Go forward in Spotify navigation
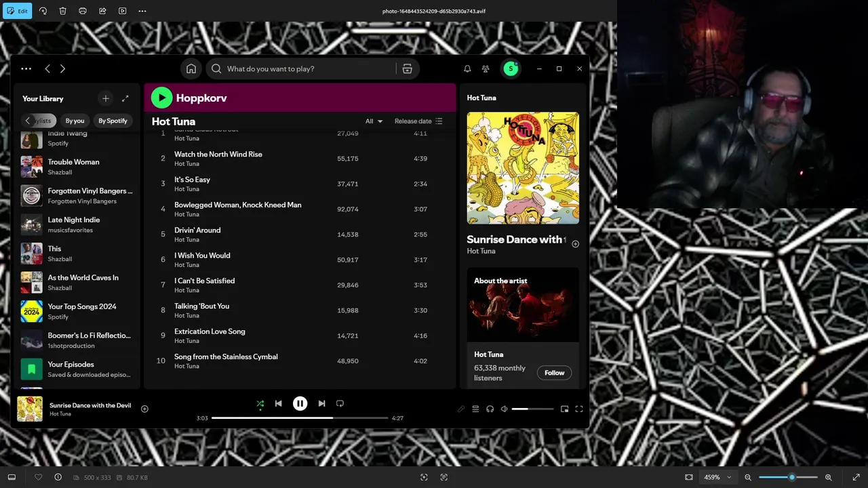868x488 pixels. (62, 68)
